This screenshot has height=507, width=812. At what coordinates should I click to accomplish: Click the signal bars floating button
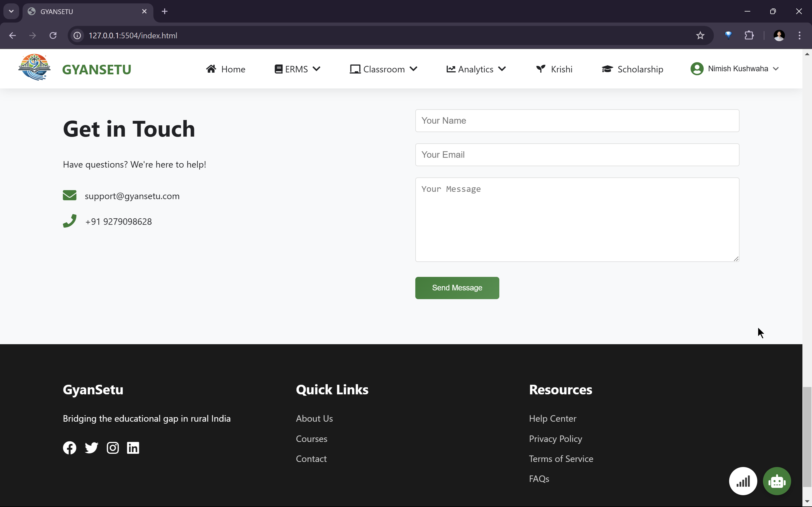(x=743, y=481)
